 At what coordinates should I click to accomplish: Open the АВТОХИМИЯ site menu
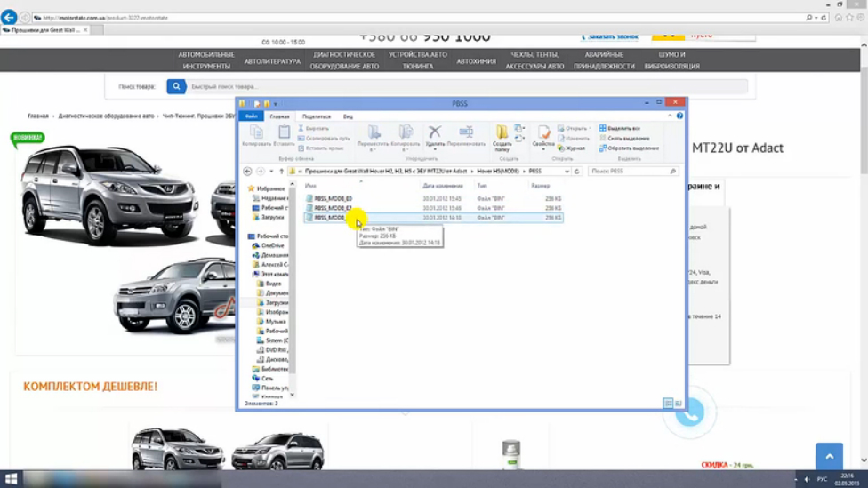coord(476,60)
